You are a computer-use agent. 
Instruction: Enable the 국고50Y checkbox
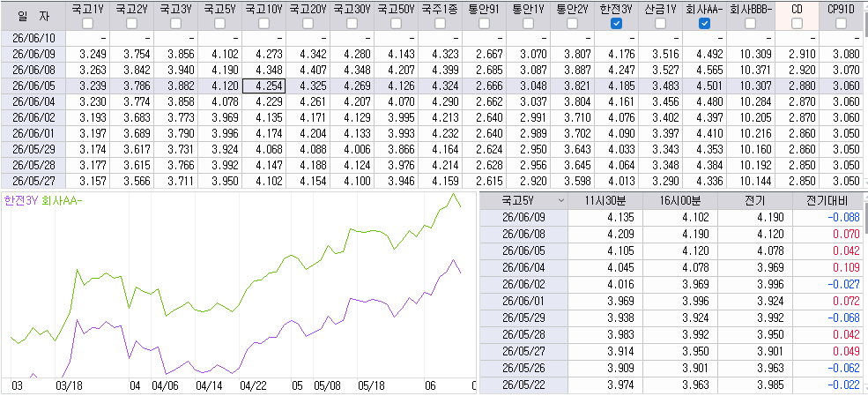(397, 23)
